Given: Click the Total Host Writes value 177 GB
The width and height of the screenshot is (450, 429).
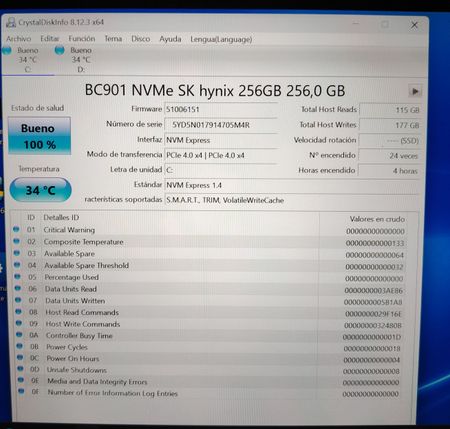Looking at the screenshot, I should [390, 125].
